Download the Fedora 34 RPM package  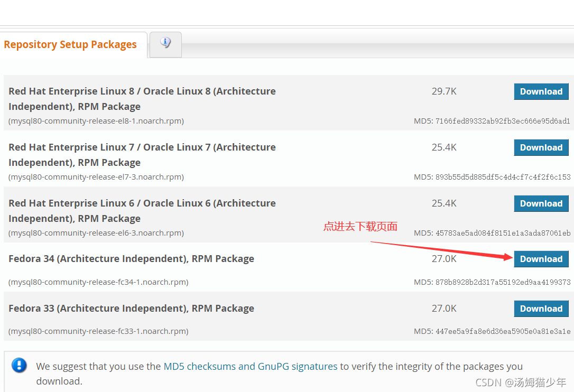tap(541, 259)
